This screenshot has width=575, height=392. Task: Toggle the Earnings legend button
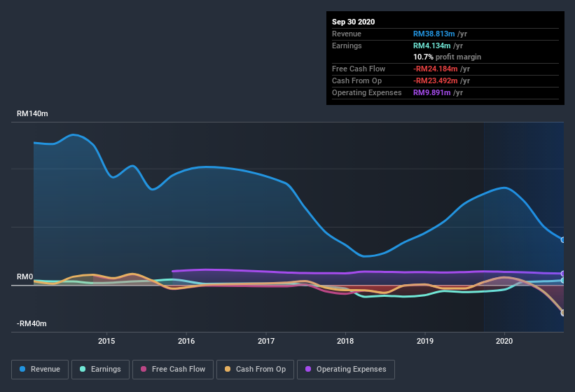[100, 370]
